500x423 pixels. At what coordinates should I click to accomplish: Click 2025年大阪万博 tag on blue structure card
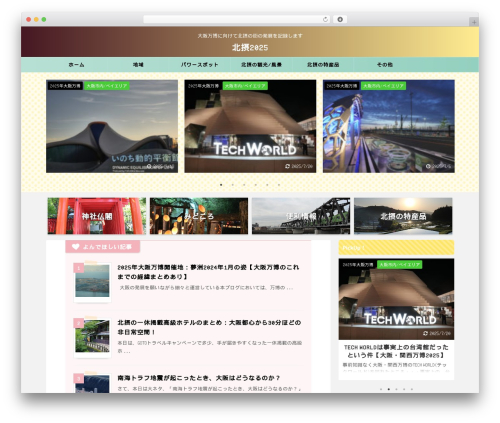[342, 86]
